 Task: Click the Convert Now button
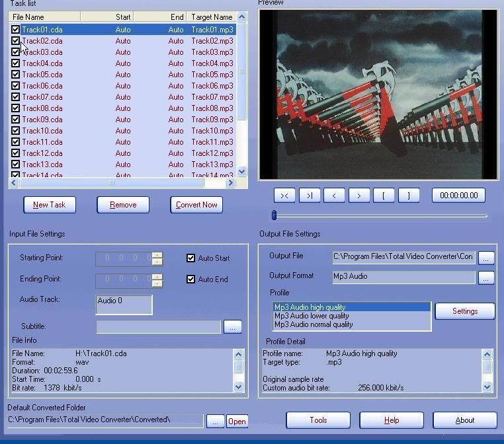point(196,205)
